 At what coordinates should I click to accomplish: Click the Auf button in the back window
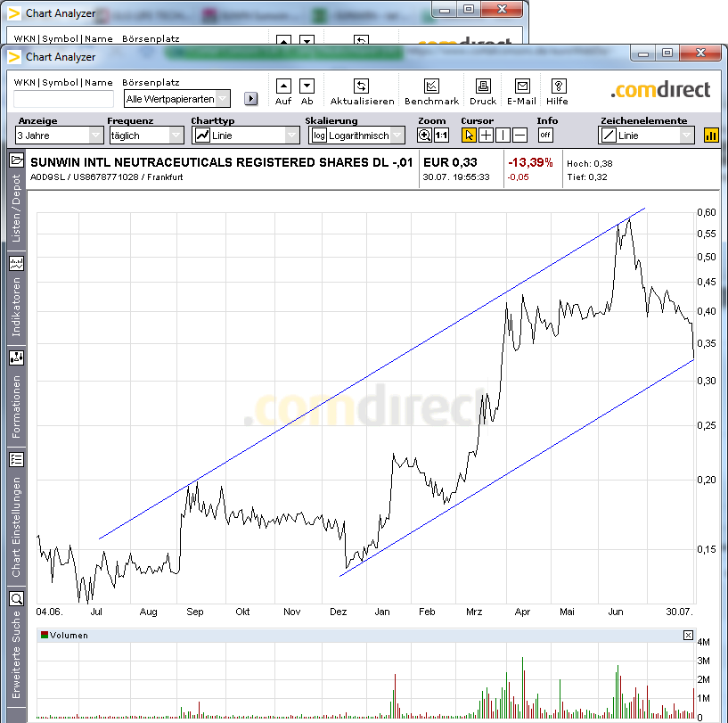(x=283, y=39)
